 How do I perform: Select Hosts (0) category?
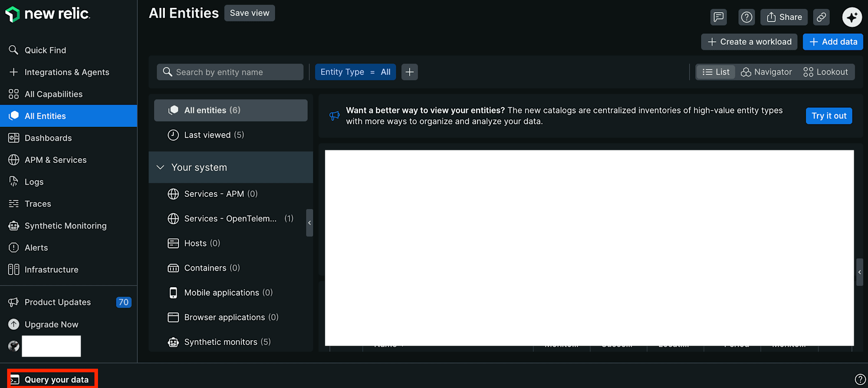pos(231,243)
